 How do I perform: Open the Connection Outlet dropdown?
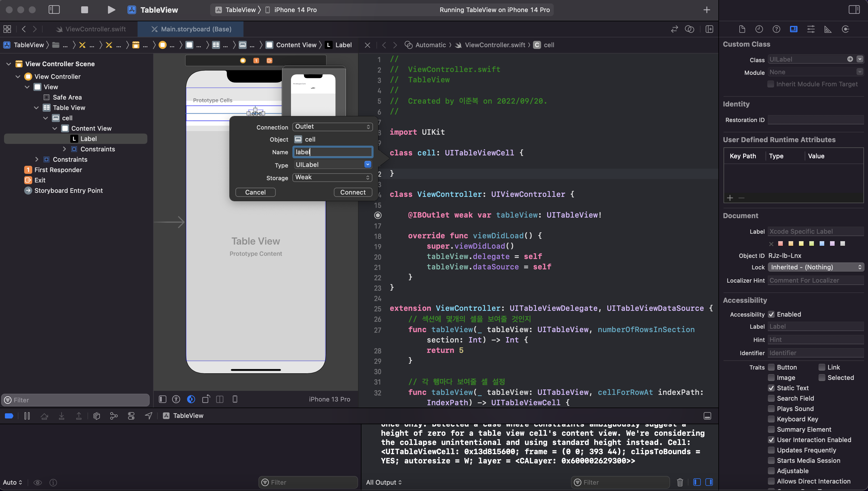coord(332,126)
